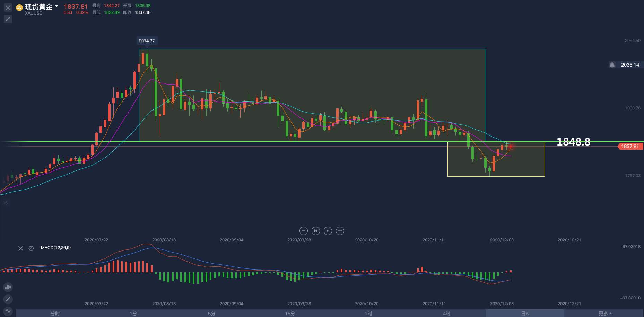644x317 pixels.
Task: Click the 0.33 price change value
Action: point(68,12)
